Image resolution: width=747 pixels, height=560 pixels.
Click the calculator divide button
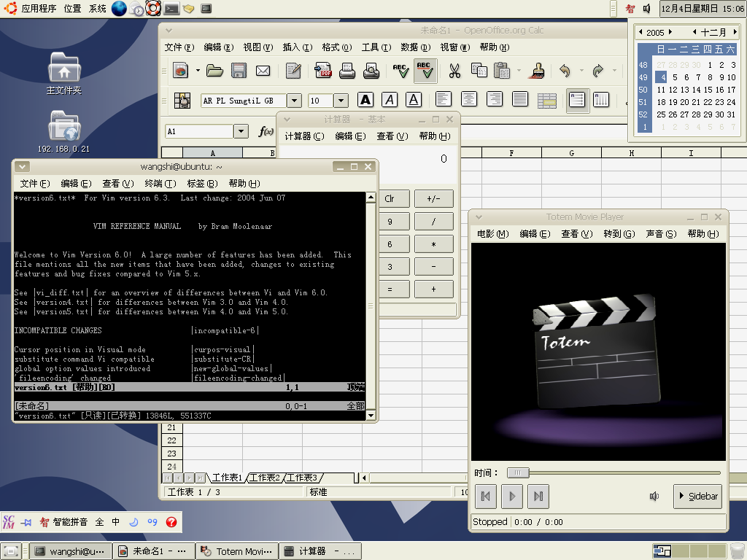point(433,222)
